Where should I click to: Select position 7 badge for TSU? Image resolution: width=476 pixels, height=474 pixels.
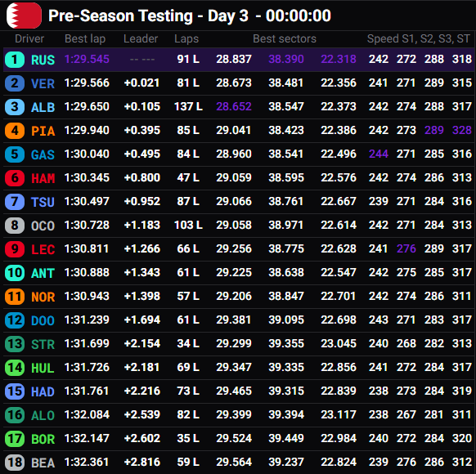[15, 201]
